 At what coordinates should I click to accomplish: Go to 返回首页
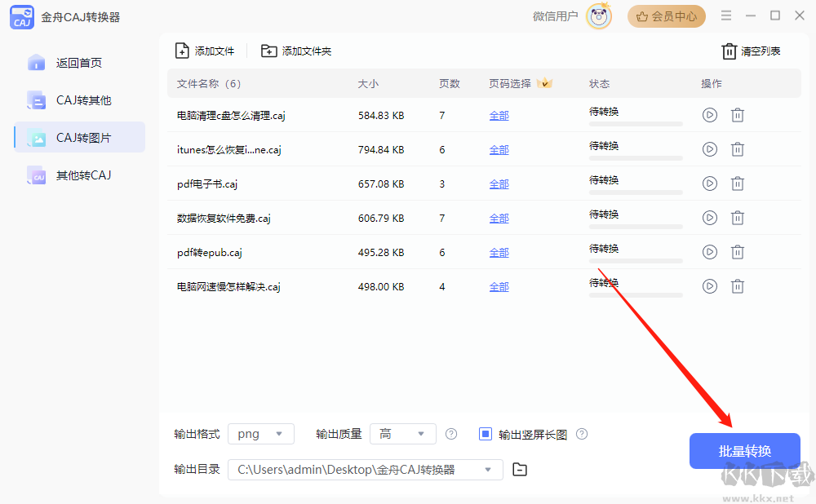tap(79, 63)
